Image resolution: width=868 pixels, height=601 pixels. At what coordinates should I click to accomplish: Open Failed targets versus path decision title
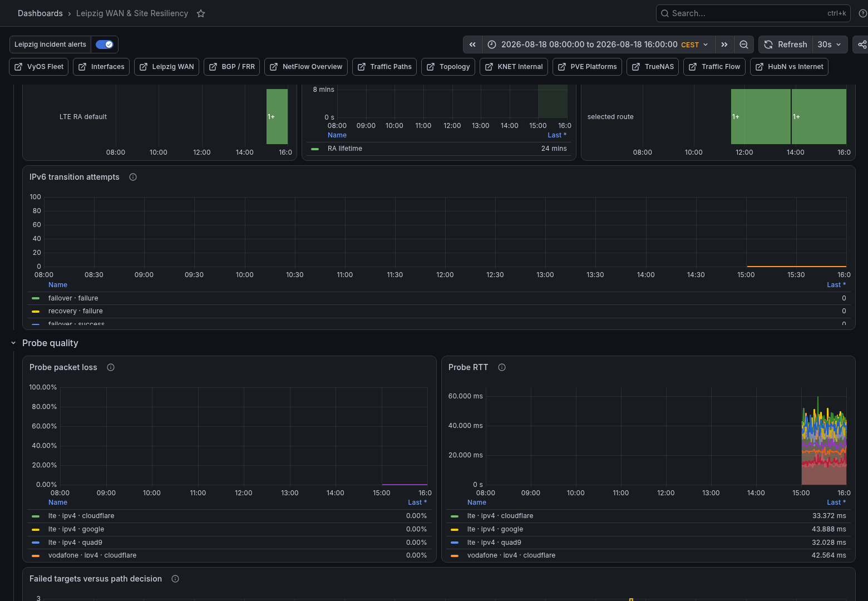[96, 579]
